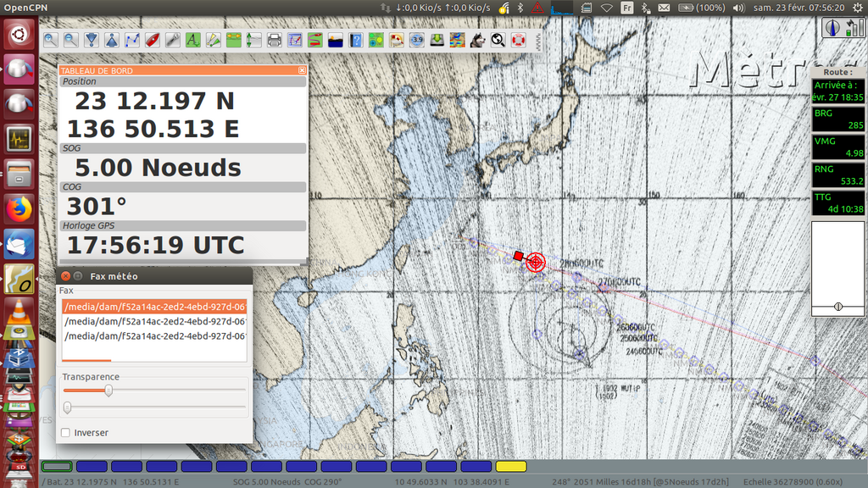The height and width of the screenshot is (488, 868).
Task: Open the sound volume indicator menu
Action: pyautogui.click(x=738, y=8)
